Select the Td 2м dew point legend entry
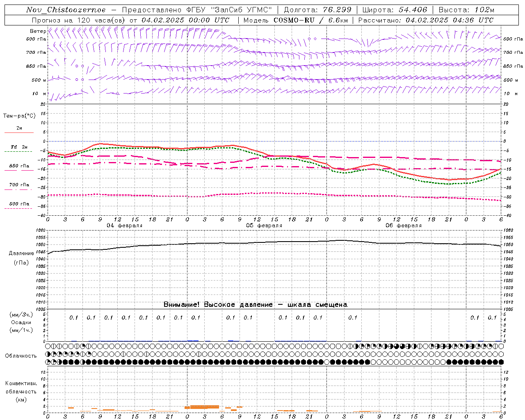 click(x=19, y=147)
